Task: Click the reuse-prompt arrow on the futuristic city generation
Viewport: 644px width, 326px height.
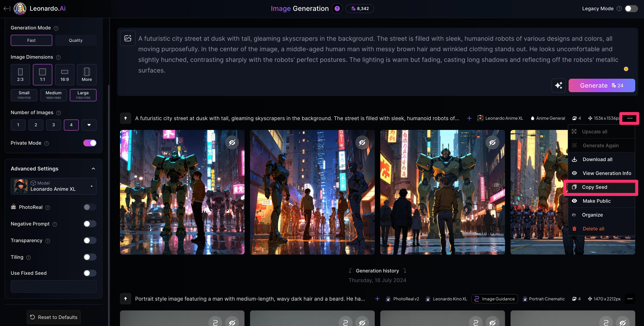Action: tap(126, 118)
